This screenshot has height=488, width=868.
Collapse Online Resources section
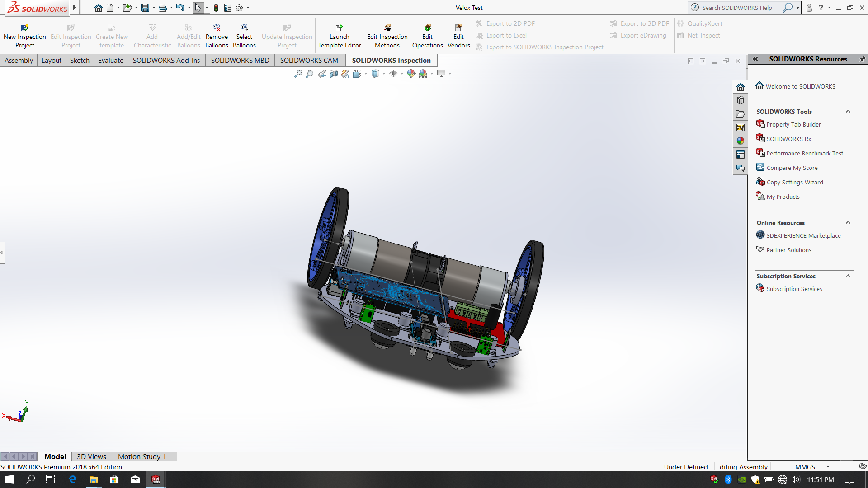[x=848, y=223]
